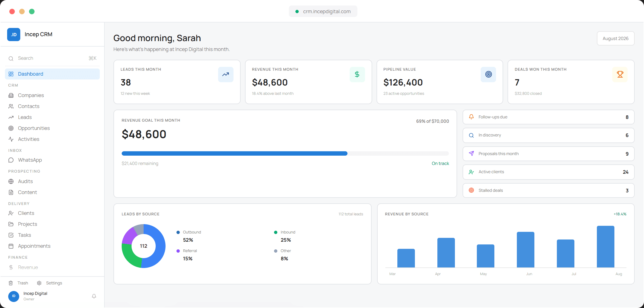Click the Search field in sidebar
The image size is (644, 308).
52,58
